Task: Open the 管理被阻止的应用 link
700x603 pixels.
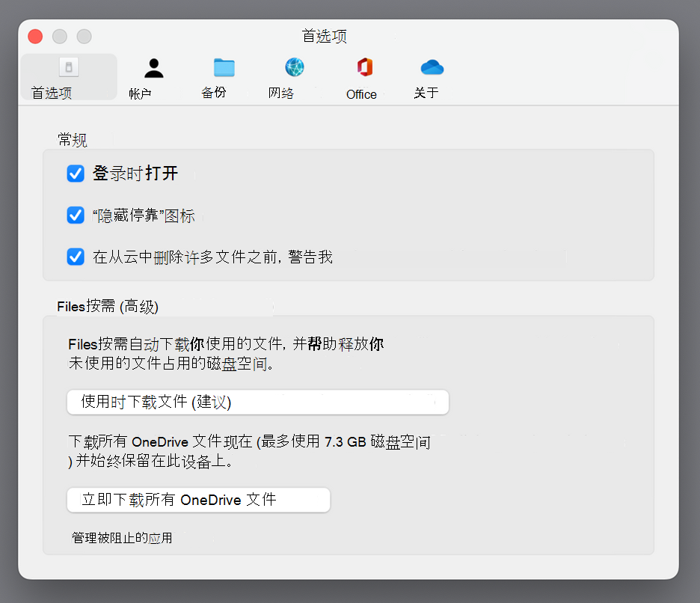Action: (122, 538)
